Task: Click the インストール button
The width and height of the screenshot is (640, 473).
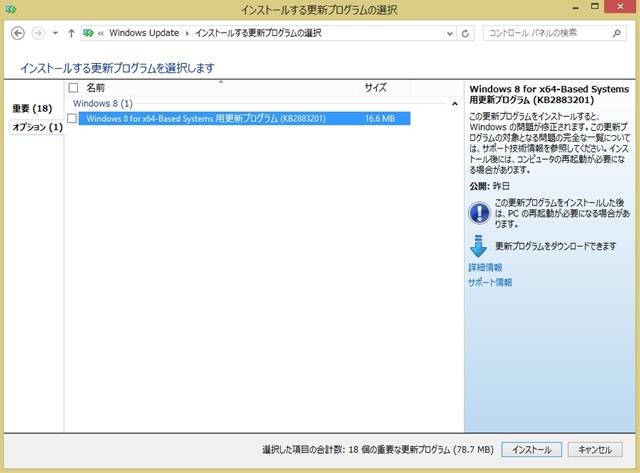Action: 531,450
